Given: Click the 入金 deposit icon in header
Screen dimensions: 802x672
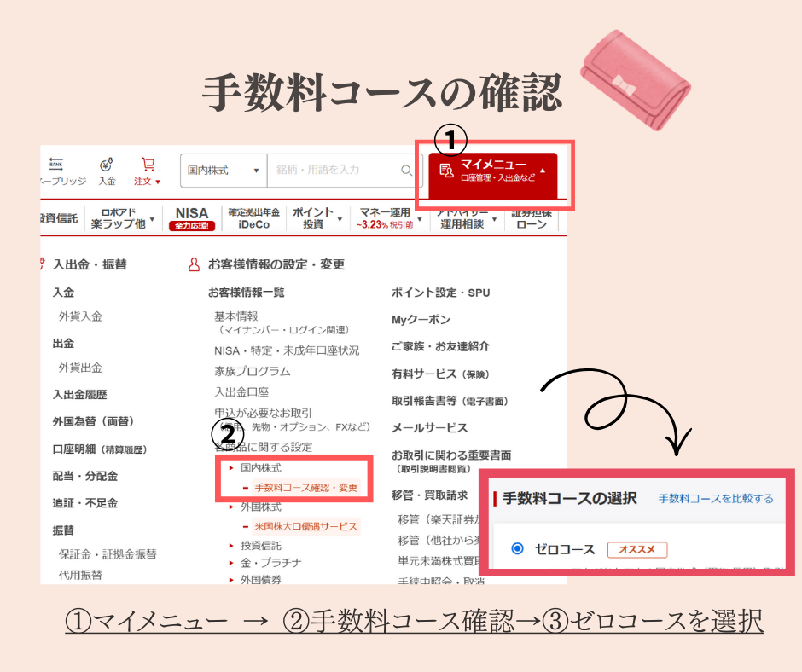Looking at the screenshot, I should pyautogui.click(x=107, y=165).
